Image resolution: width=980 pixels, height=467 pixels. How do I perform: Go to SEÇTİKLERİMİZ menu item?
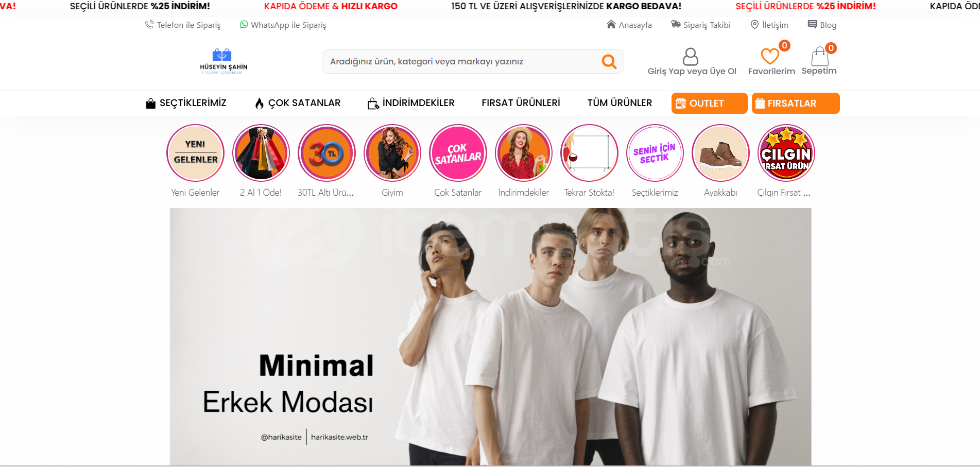pos(186,103)
